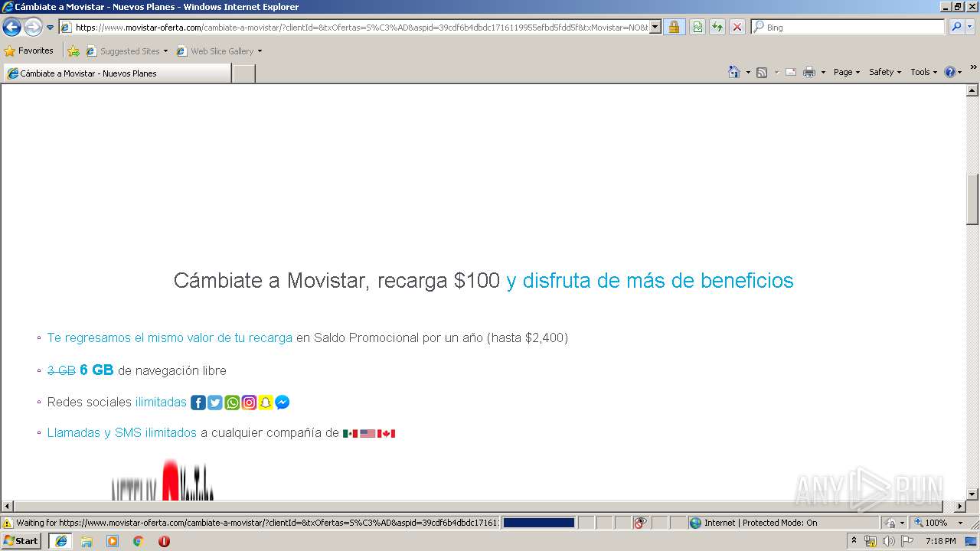Click the volume speaker tray icon
980x551 pixels.
coord(889,541)
